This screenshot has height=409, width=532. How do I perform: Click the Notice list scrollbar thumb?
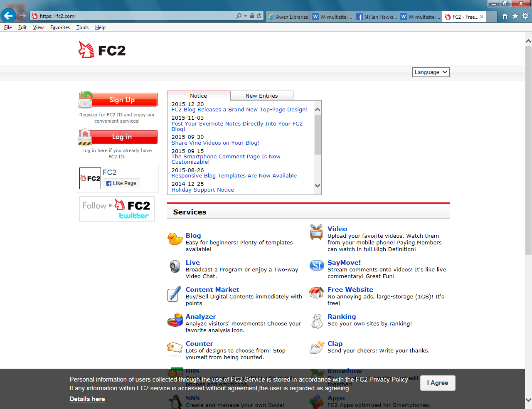318,135
